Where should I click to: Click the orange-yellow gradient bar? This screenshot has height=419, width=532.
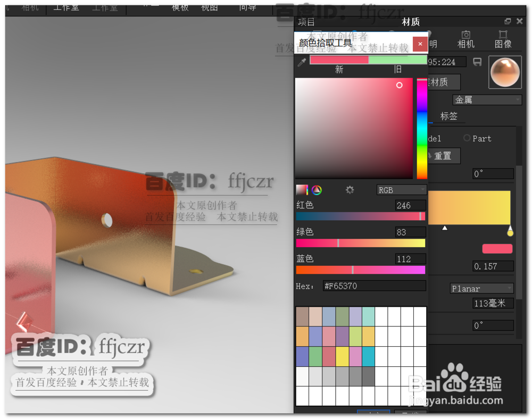coord(469,207)
